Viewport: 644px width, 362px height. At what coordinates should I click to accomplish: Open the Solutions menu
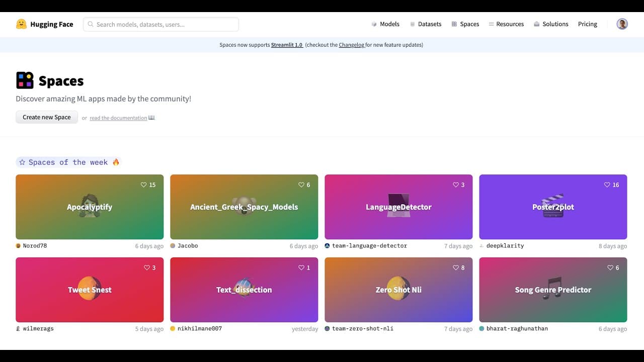(x=551, y=24)
